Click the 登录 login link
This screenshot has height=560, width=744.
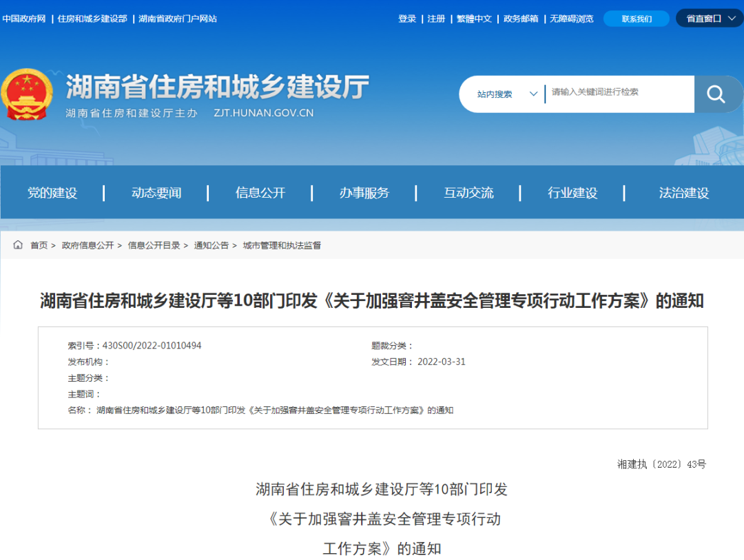tap(406, 19)
